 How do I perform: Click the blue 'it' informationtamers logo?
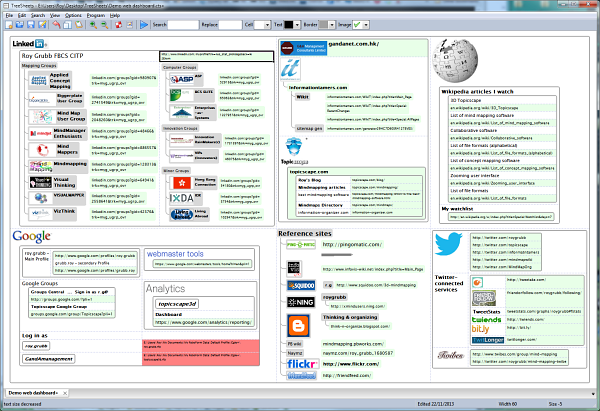[290, 69]
